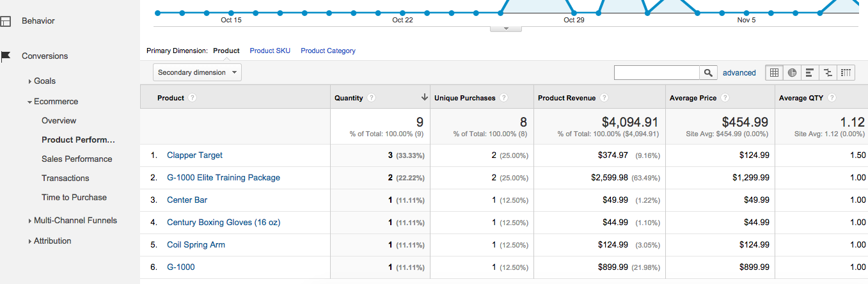Select the pivot table view icon

(x=846, y=73)
